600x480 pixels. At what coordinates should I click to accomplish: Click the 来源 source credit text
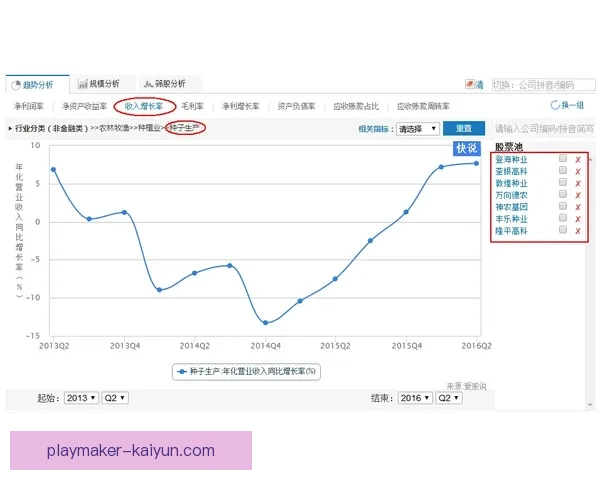tap(466, 386)
